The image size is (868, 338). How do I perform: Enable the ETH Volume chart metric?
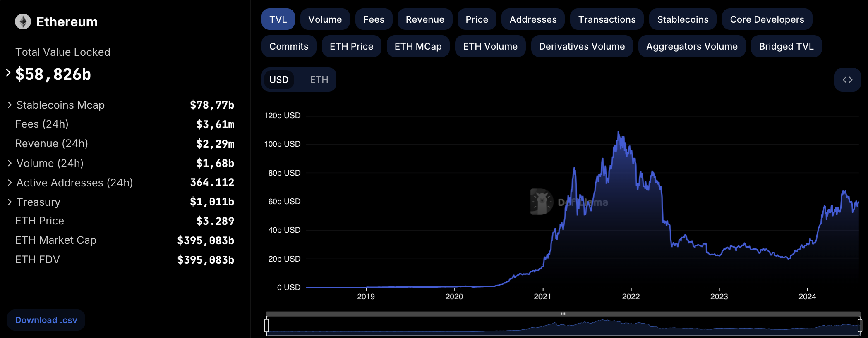tap(490, 46)
